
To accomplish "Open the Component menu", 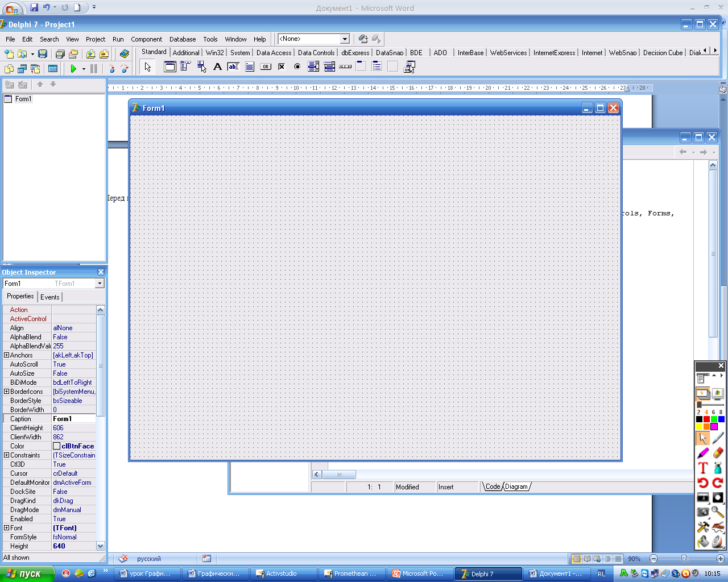I will click(146, 39).
